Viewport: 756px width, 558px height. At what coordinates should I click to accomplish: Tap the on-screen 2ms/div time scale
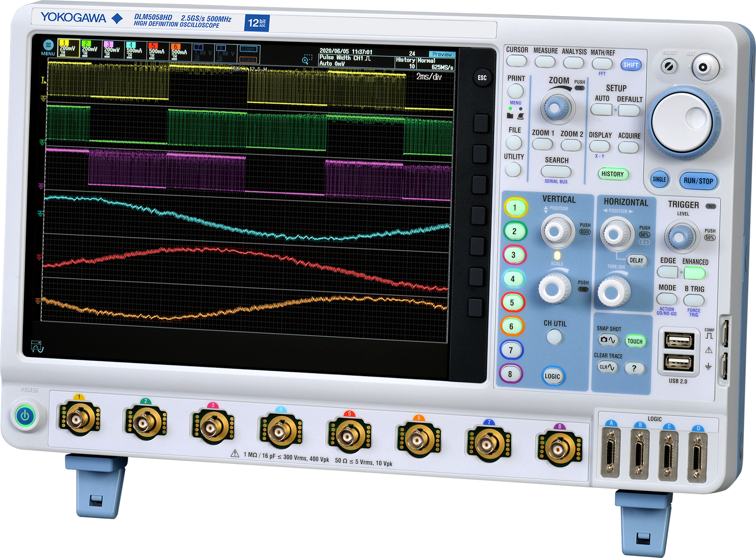coord(429,76)
